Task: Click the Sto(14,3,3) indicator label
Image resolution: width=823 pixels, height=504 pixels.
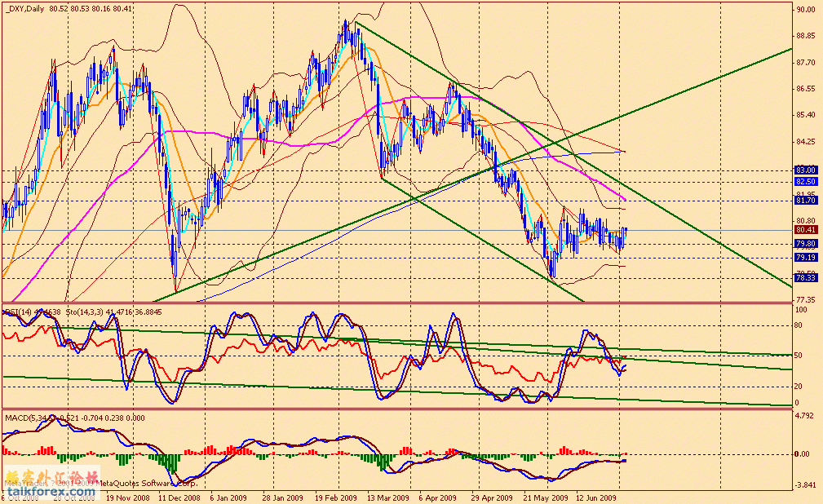Action: [85, 312]
